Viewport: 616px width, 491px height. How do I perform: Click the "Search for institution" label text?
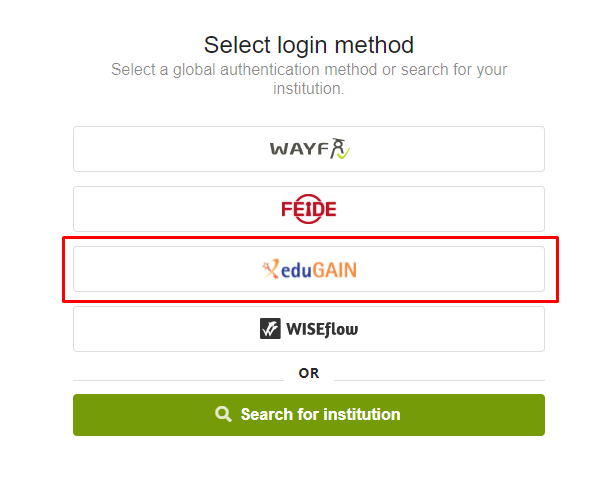(321, 414)
